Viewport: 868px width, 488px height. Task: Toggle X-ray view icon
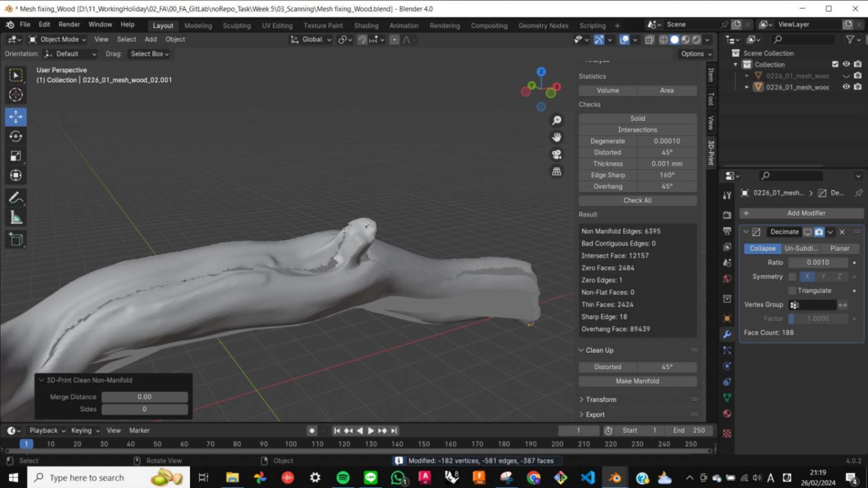pos(649,39)
